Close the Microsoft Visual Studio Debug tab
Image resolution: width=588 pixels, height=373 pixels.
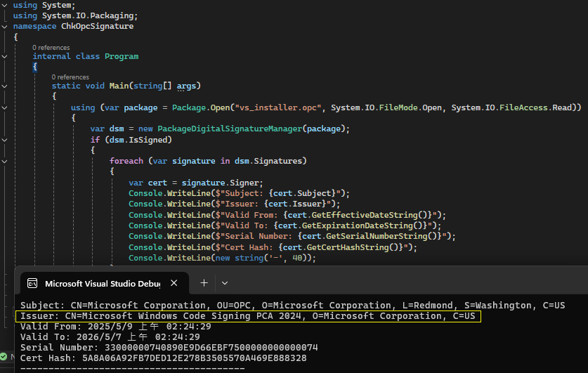tap(174, 283)
